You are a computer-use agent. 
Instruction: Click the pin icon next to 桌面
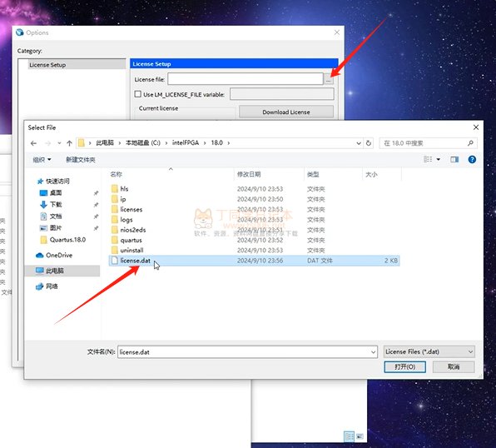click(x=96, y=193)
